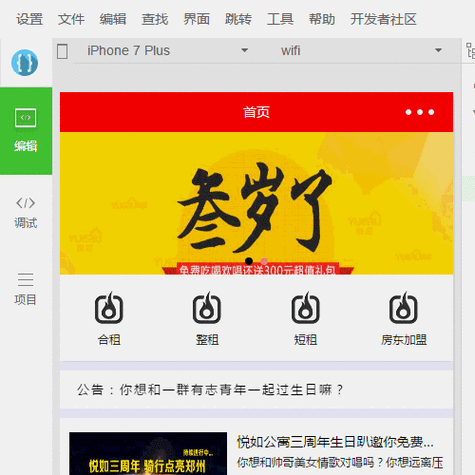The width and height of the screenshot is (475, 475).
Task: Click the tree-structure icon right of the wifi bar
Action: [x=470, y=51]
